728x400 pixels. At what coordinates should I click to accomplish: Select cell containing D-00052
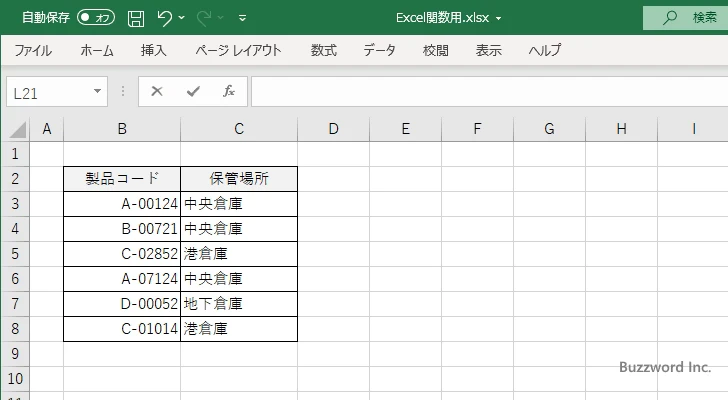coord(122,304)
